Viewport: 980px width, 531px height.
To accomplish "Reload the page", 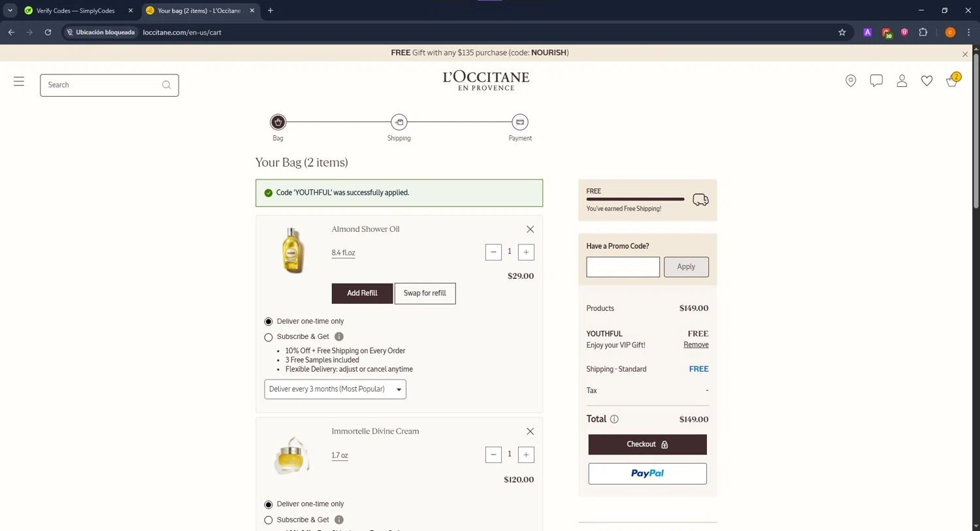I will click(x=48, y=32).
